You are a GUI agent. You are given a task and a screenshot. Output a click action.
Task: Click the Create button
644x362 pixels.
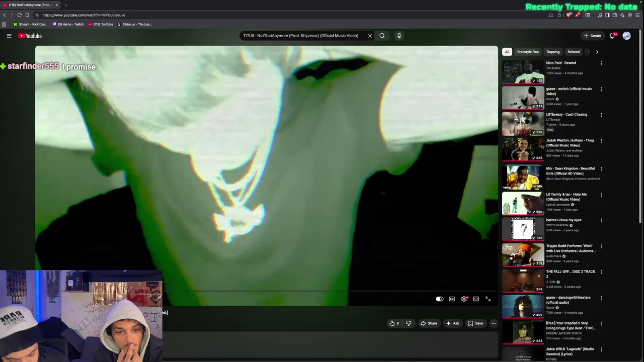(x=593, y=36)
